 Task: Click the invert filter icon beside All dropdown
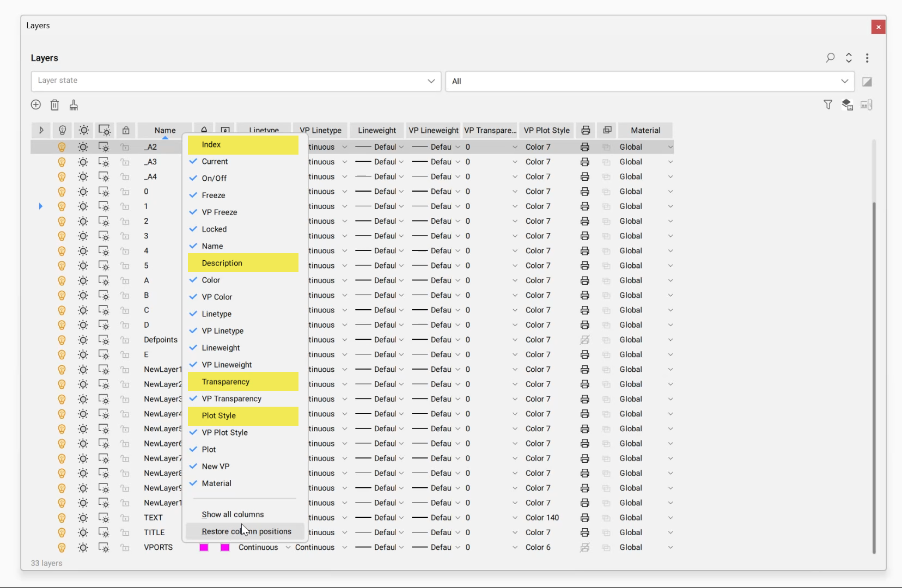click(x=867, y=82)
